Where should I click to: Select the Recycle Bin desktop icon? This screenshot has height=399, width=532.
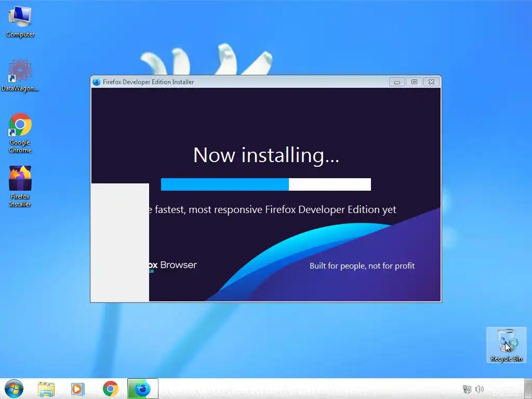506,345
